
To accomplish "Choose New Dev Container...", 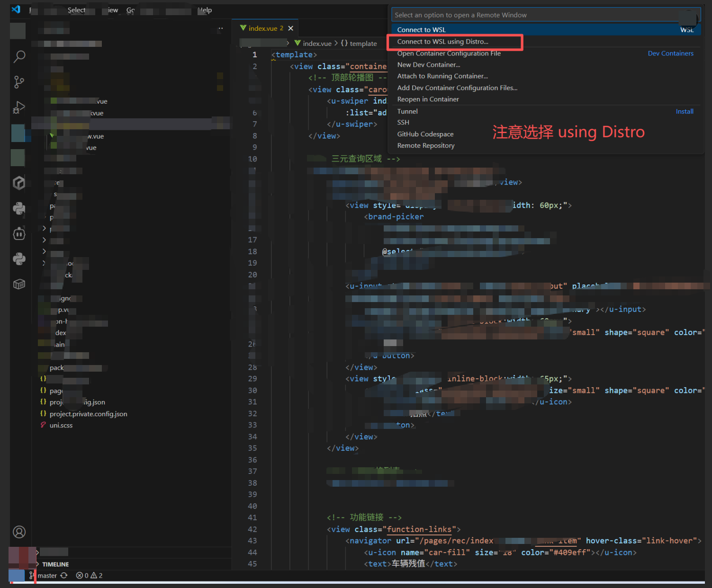I will coord(545,65).
